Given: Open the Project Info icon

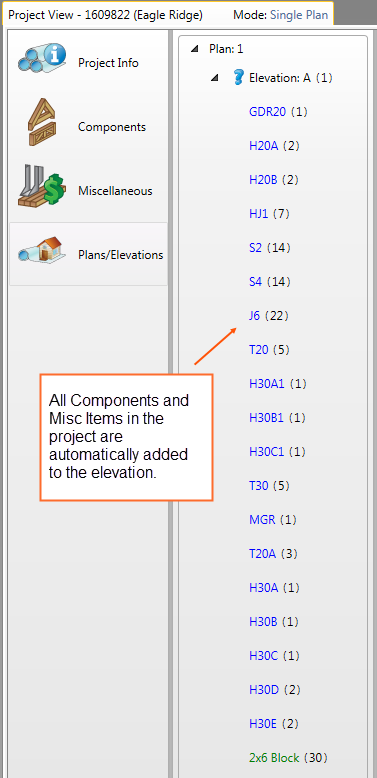Looking at the screenshot, I should [x=42, y=61].
